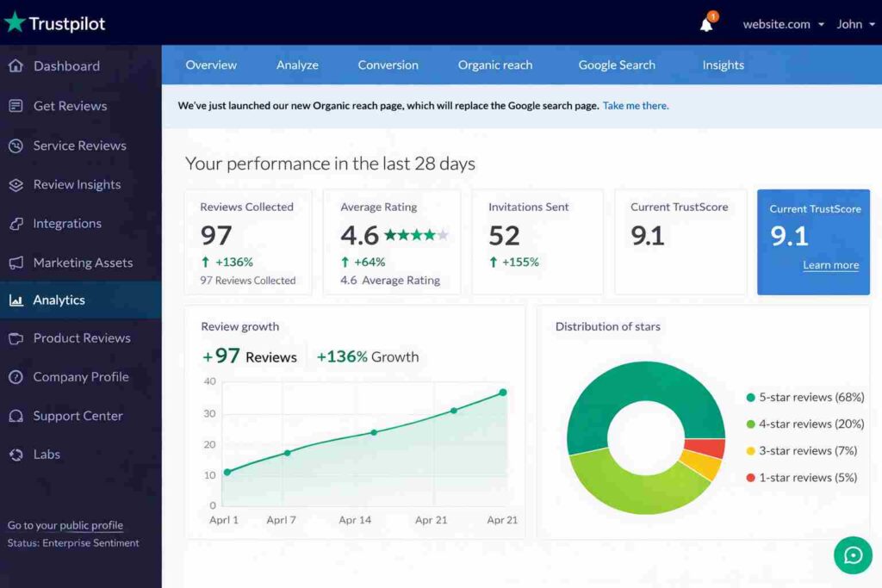Open the Support Center chat icon

pyautogui.click(x=17, y=416)
